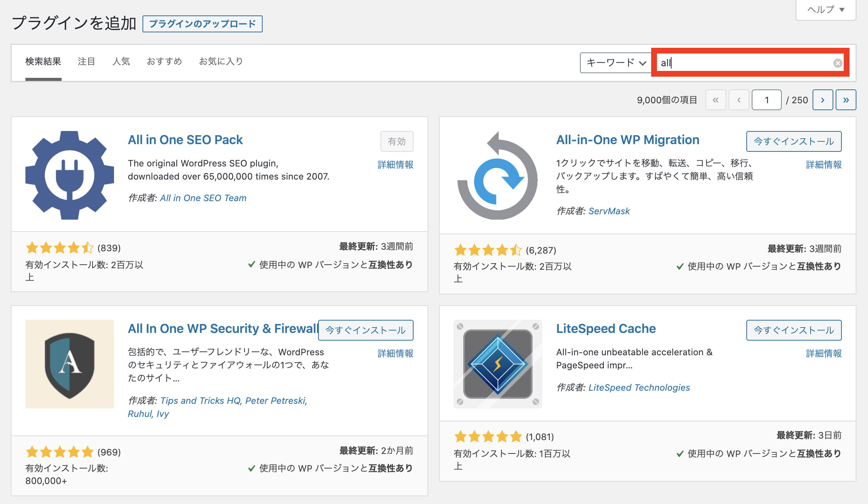
Task: Click the 有効 button on All in One SEO Pack
Action: pyautogui.click(x=397, y=141)
